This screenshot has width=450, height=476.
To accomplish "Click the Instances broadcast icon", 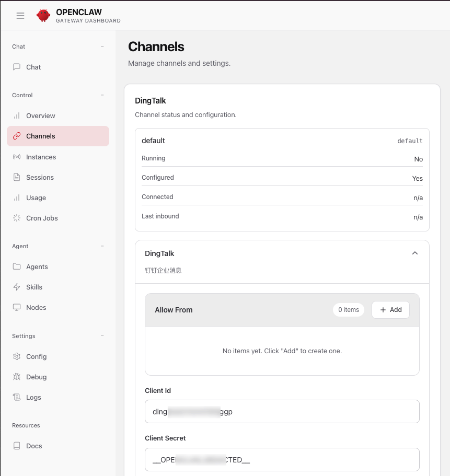I will (x=17, y=157).
